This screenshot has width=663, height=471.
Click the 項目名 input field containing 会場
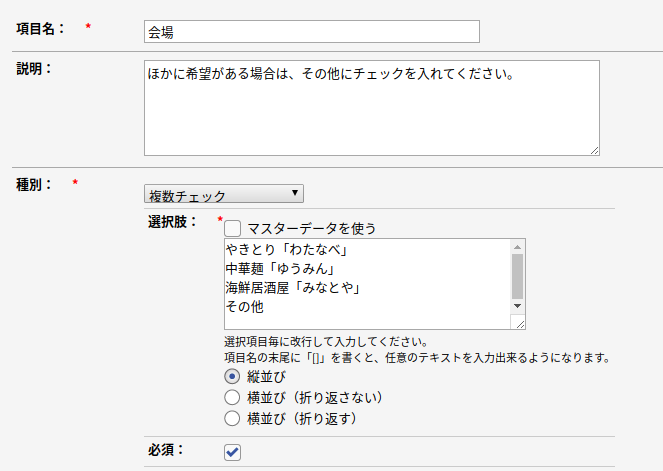(312, 32)
